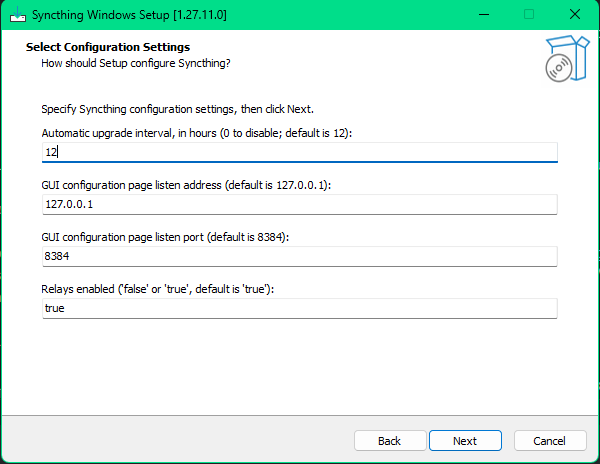Click the window title 'Syncthing Windows Setup'
This screenshot has width=600, height=464.
coord(129,15)
